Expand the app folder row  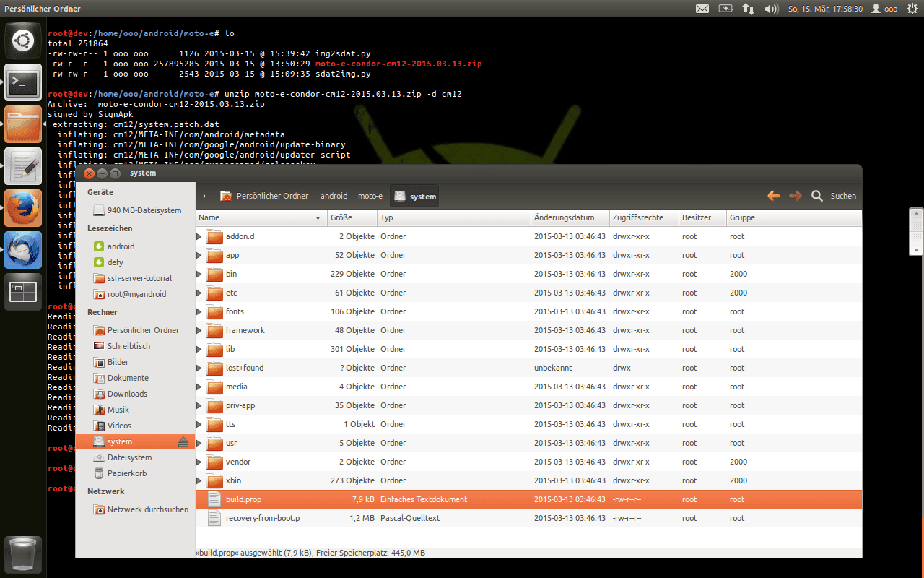(x=200, y=255)
